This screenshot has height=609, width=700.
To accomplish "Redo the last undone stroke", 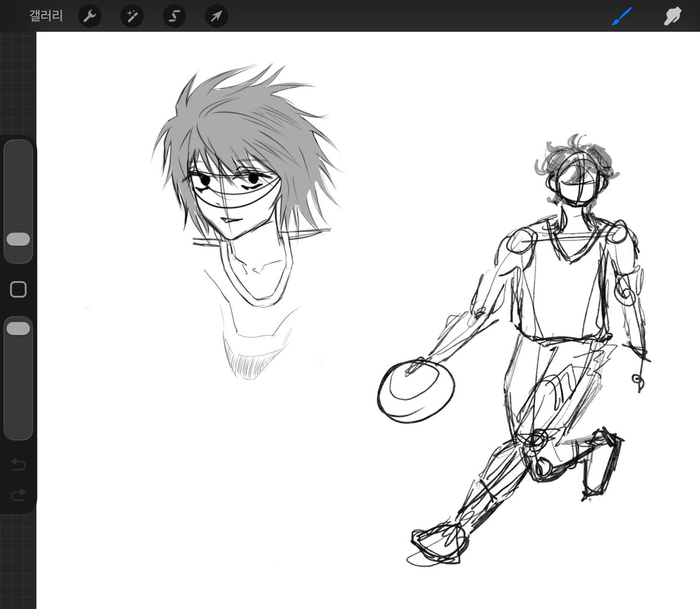I will (18, 495).
